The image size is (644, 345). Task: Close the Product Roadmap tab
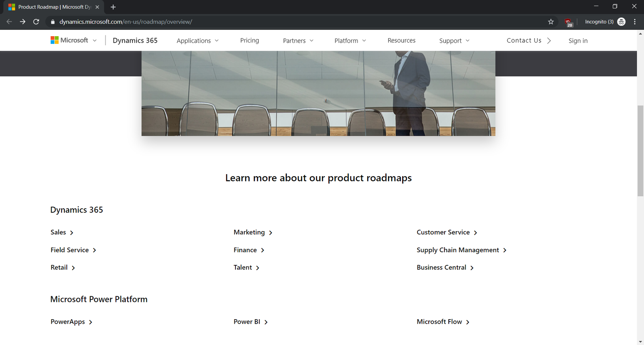[x=97, y=7]
